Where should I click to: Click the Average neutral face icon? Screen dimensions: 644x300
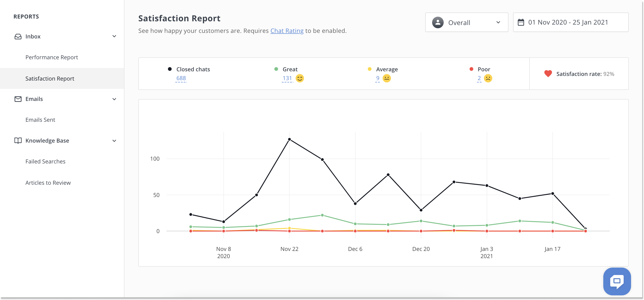point(387,78)
